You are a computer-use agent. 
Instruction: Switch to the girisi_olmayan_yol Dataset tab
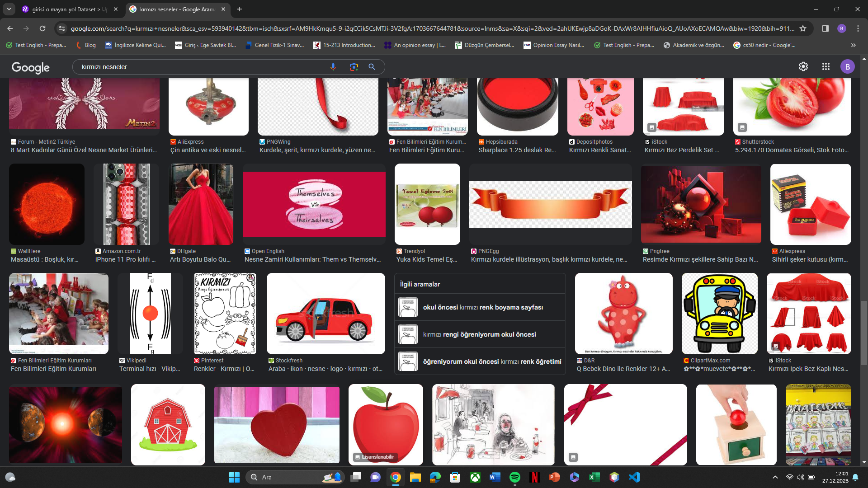[68, 9]
